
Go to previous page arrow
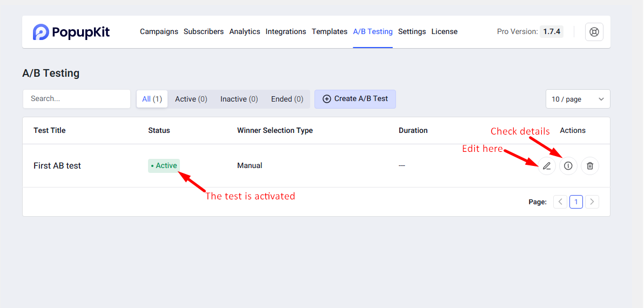point(560,202)
